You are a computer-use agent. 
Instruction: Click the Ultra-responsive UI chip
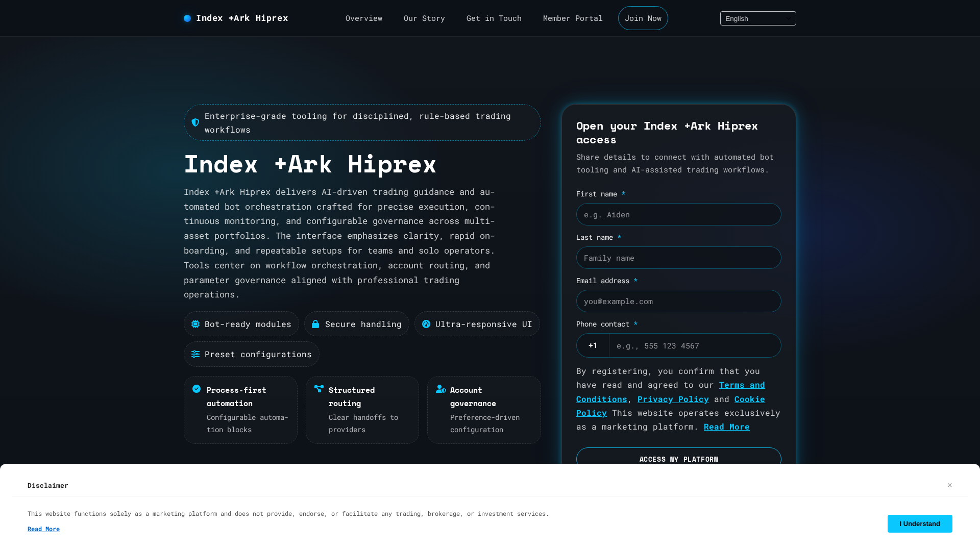pyautogui.click(x=477, y=324)
